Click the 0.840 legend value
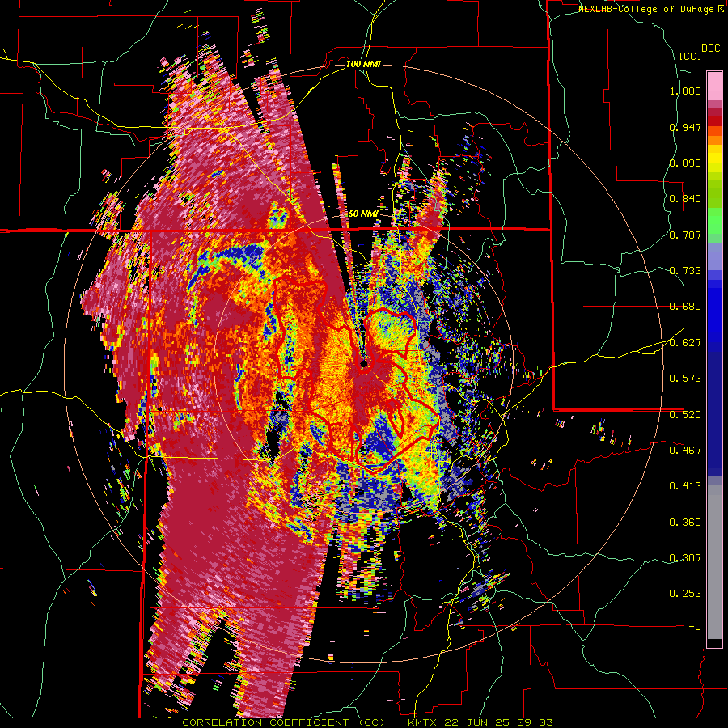This screenshot has width=728, height=728. point(685,199)
